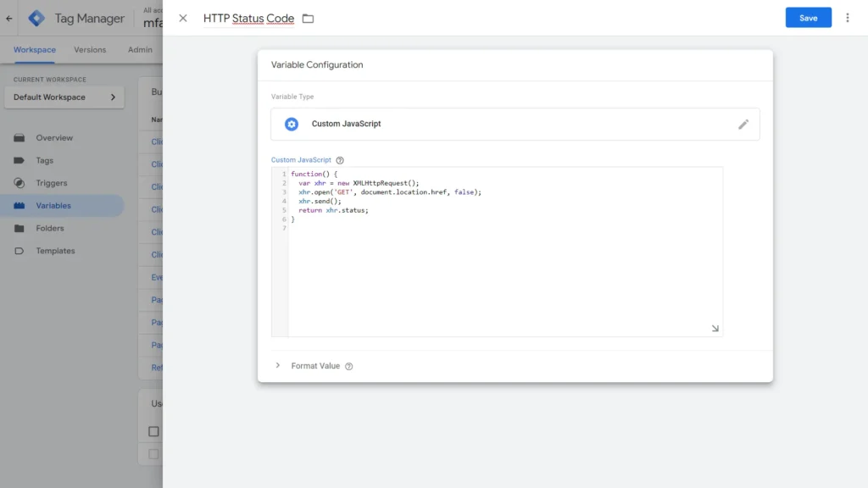
Task: Expand the Format Value section
Action: tap(278, 365)
